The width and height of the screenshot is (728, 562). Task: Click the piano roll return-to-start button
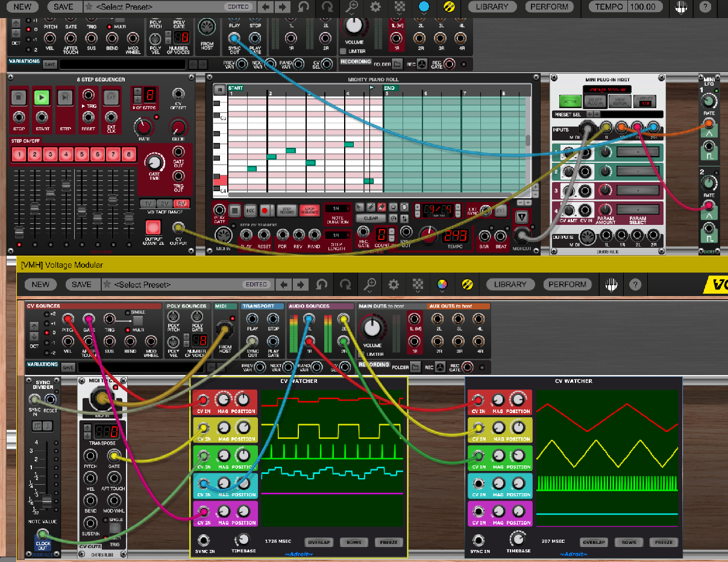(x=251, y=210)
